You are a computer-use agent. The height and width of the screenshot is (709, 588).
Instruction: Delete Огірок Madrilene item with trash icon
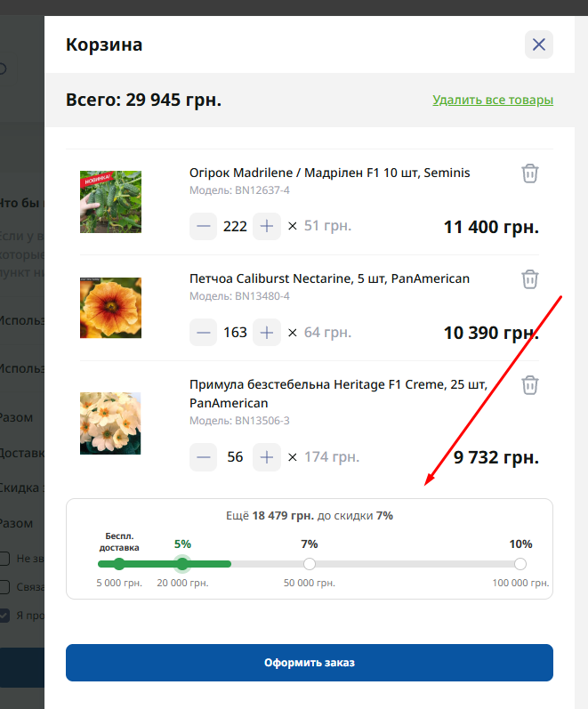tap(529, 173)
